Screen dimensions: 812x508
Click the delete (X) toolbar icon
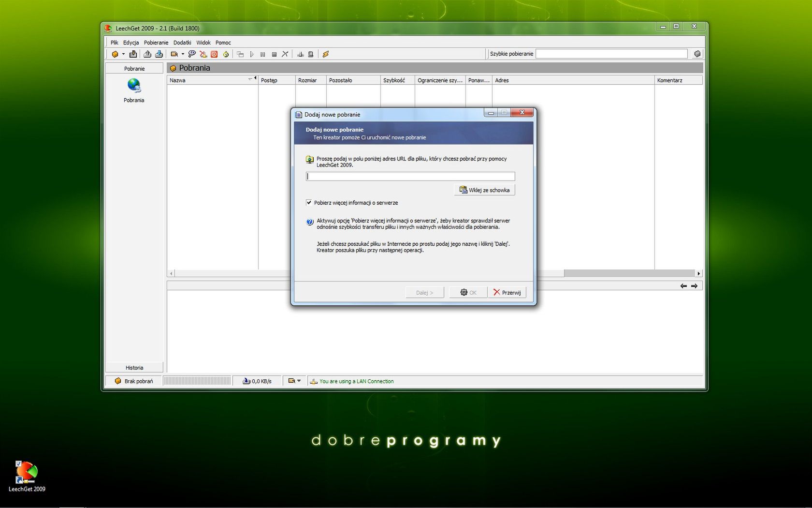[285, 54]
